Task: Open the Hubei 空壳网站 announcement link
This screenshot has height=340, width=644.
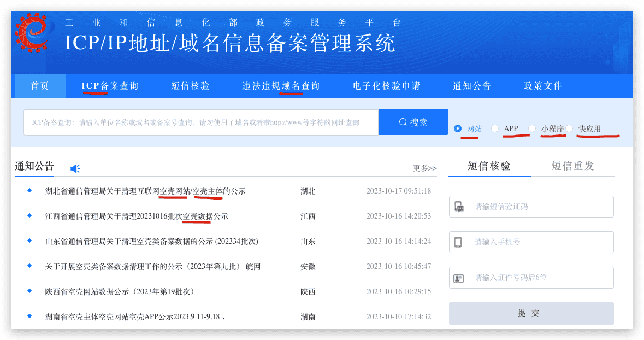Action: point(147,192)
